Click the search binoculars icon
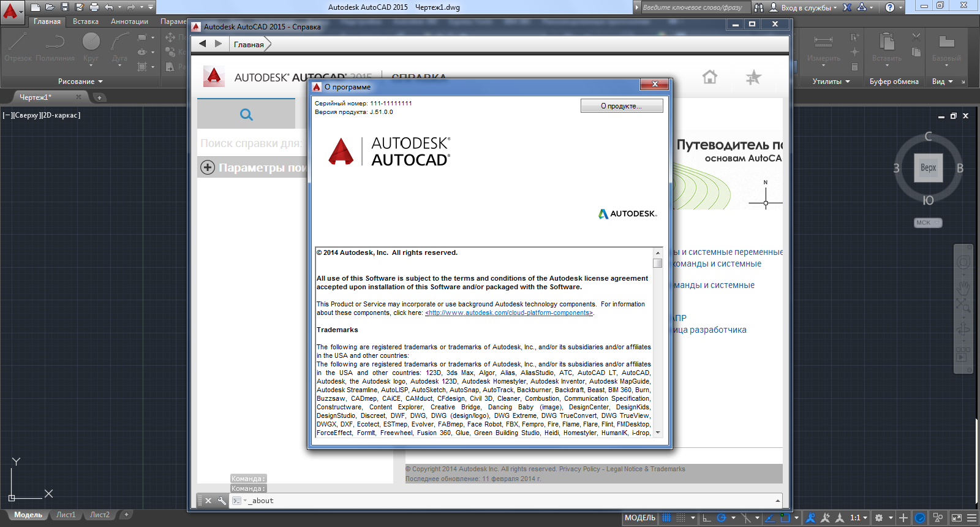 (759, 7)
